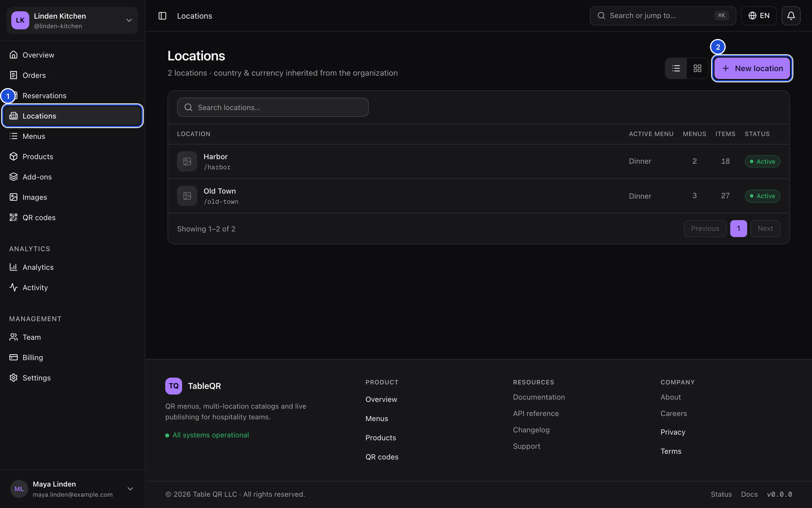Open the Privacy footer link
This screenshot has height=508, width=812.
(673, 432)
